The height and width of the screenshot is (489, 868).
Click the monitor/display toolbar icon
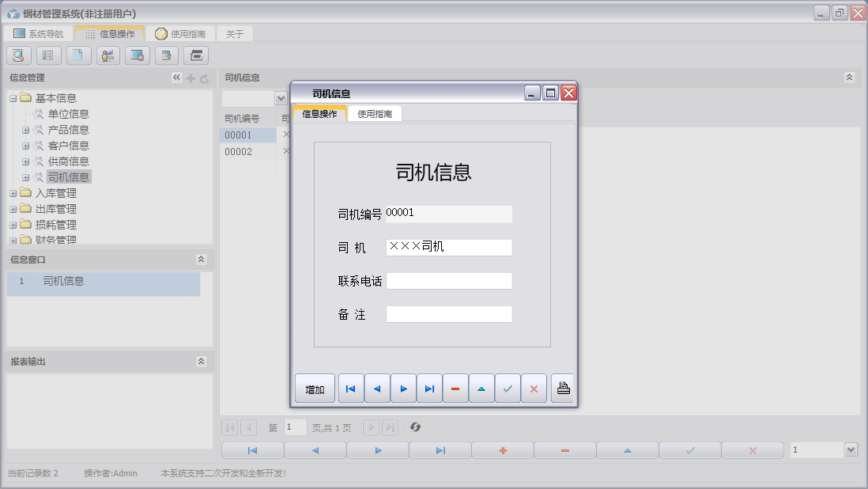(x=137, y=55)
